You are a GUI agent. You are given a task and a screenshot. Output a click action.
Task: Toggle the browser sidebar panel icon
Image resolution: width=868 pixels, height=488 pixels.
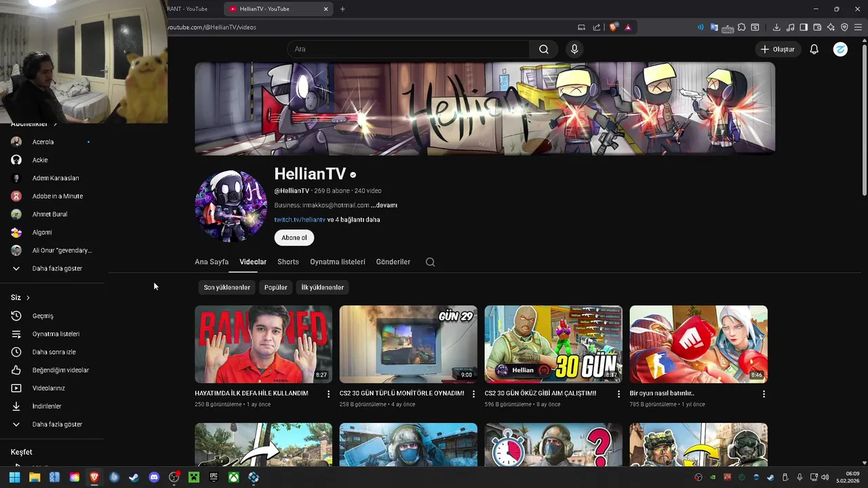(804, 27)
